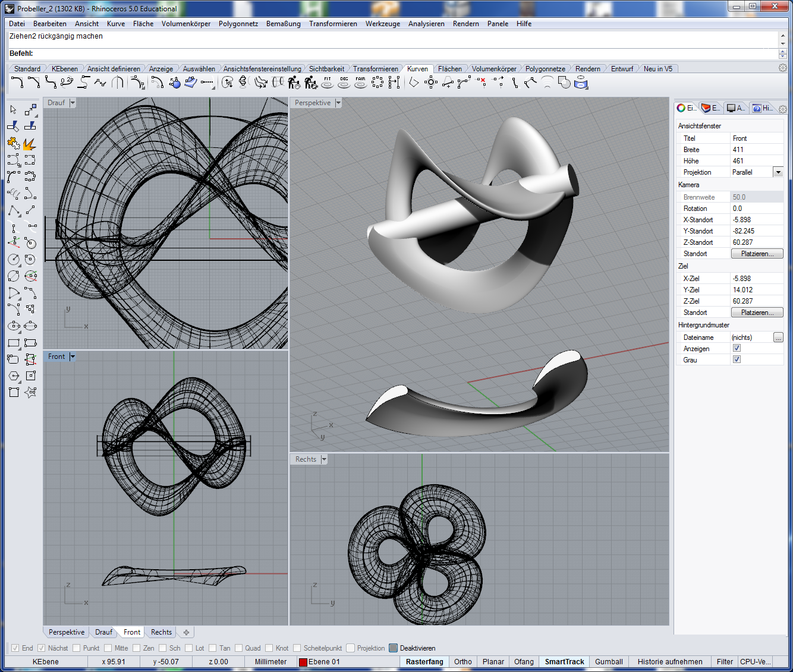The image size is (793, 672).
Task: Click the Ebene 01 layer color swatch
Action: point(303,661)
